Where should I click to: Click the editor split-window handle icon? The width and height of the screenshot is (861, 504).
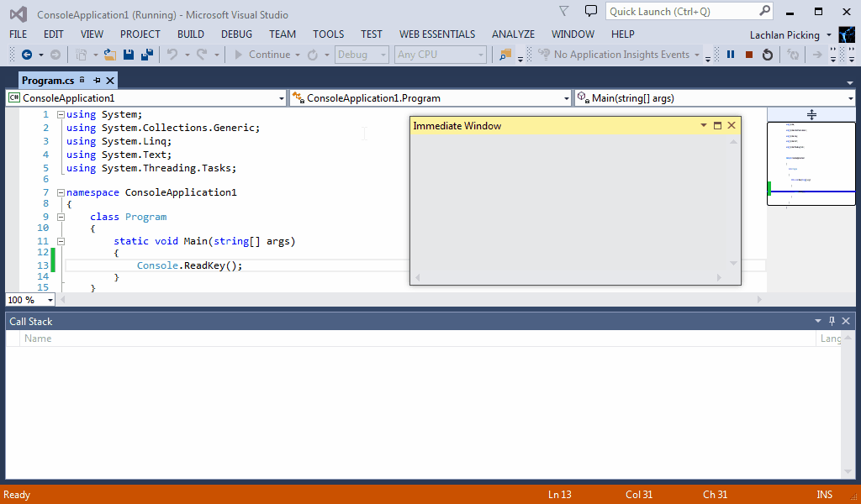(811, 114)
